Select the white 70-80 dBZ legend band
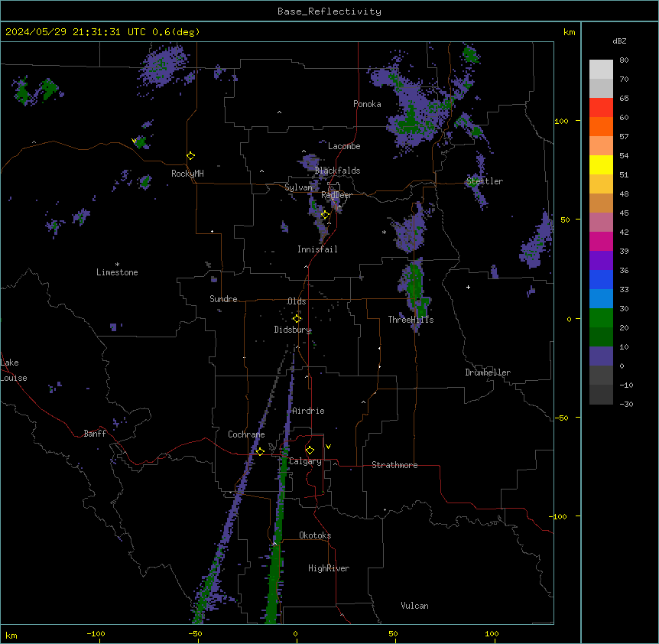The width and height of the screenshot is (659, 644). click(x=601, y=70)
